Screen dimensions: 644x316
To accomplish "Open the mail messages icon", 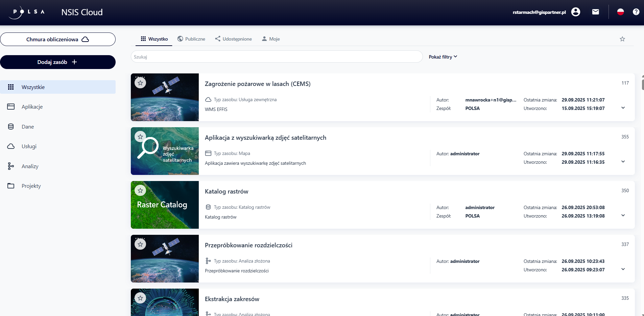I will [x=595, y=12].
